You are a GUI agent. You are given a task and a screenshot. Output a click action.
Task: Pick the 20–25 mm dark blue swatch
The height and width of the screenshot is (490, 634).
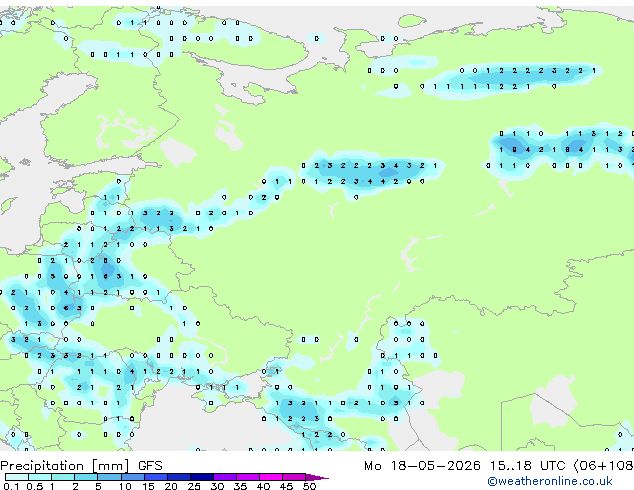coord(179,477)
